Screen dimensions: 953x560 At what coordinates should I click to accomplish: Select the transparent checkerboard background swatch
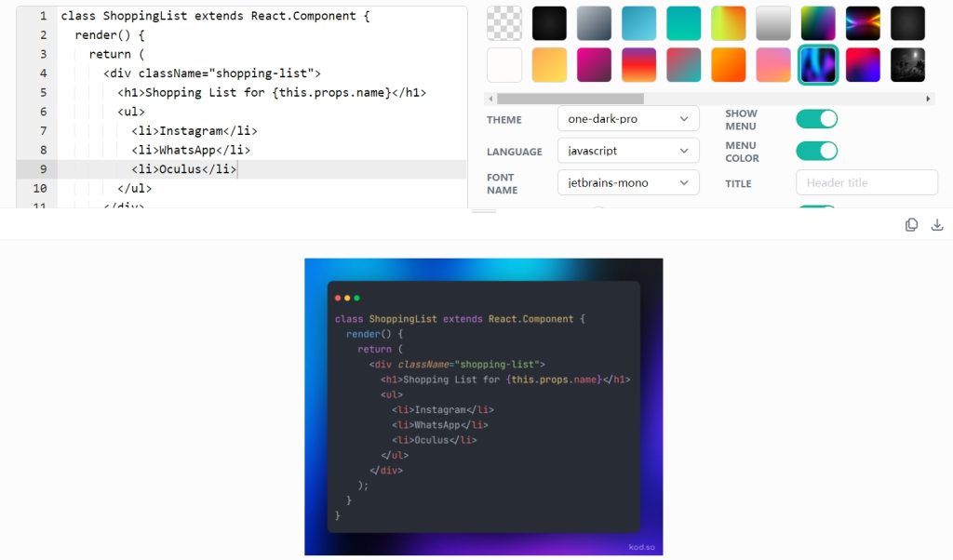point(504,23)
